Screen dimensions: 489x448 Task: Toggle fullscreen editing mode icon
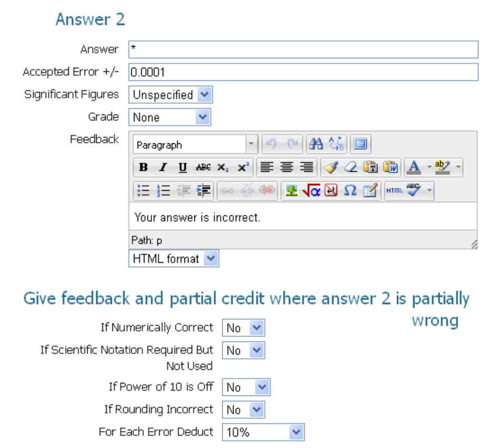[x=360, y=143]
